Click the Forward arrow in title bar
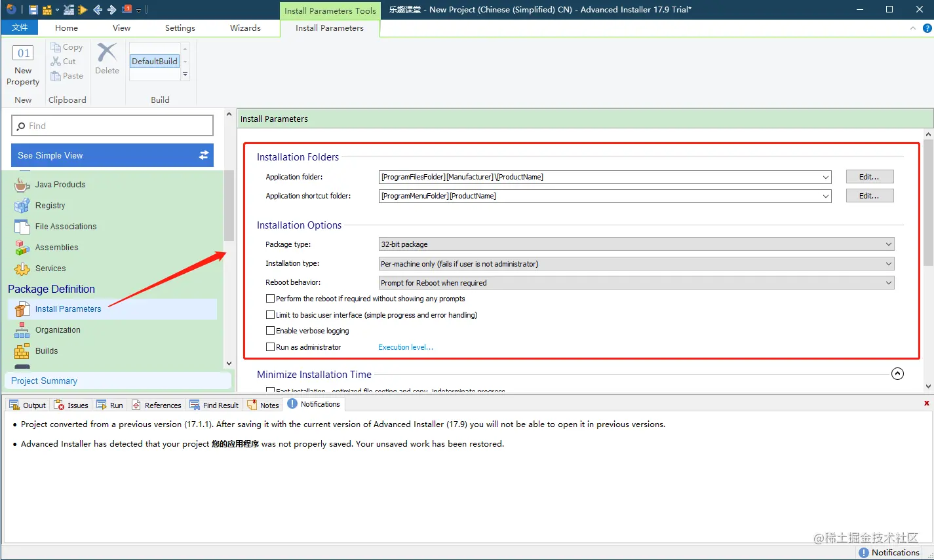Image resolution: width=934 pixels, height=560 pixels. click(x=111, y=10)
